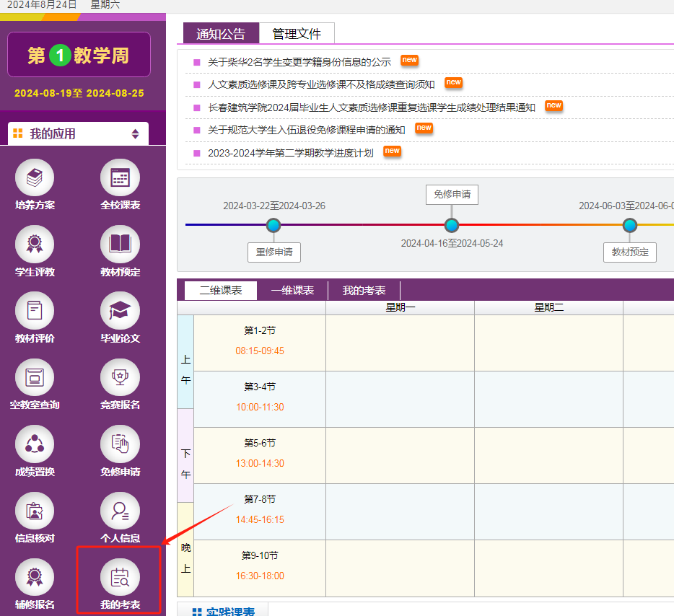Click the 第7-8节 time slot cell
The height and width of the screenshot is (616, 674).
tap(260, 511)
